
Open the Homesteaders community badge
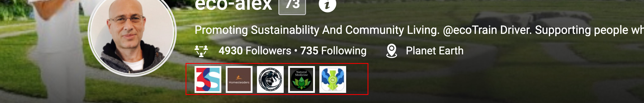pyautogui.click(x=239, y=80)
